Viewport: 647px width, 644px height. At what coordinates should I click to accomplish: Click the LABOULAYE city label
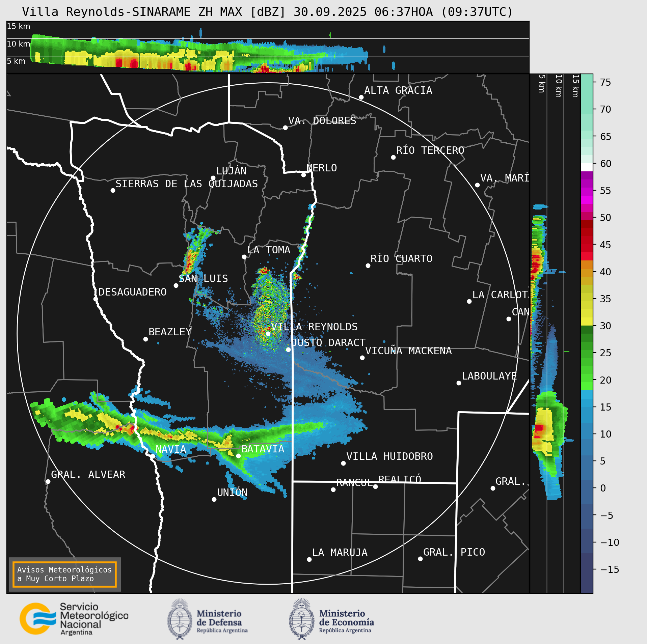[x=489, y=376]
